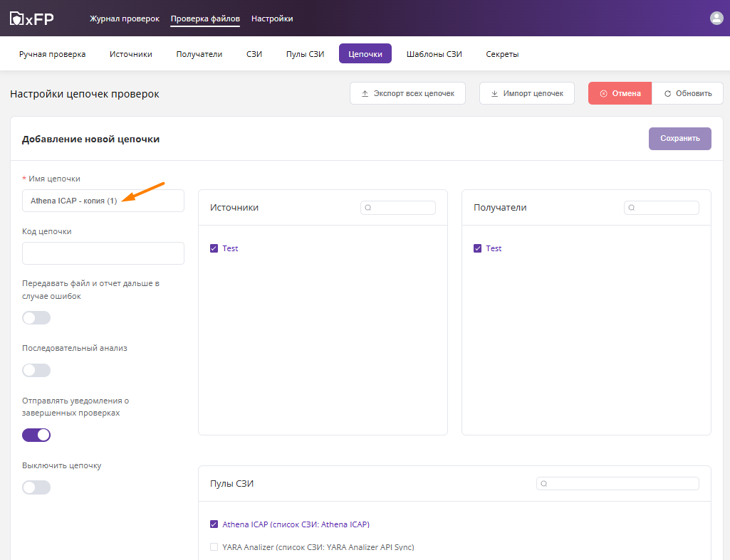Click the Код цепочки input field

pyautogui.click(x=103, y=253)
